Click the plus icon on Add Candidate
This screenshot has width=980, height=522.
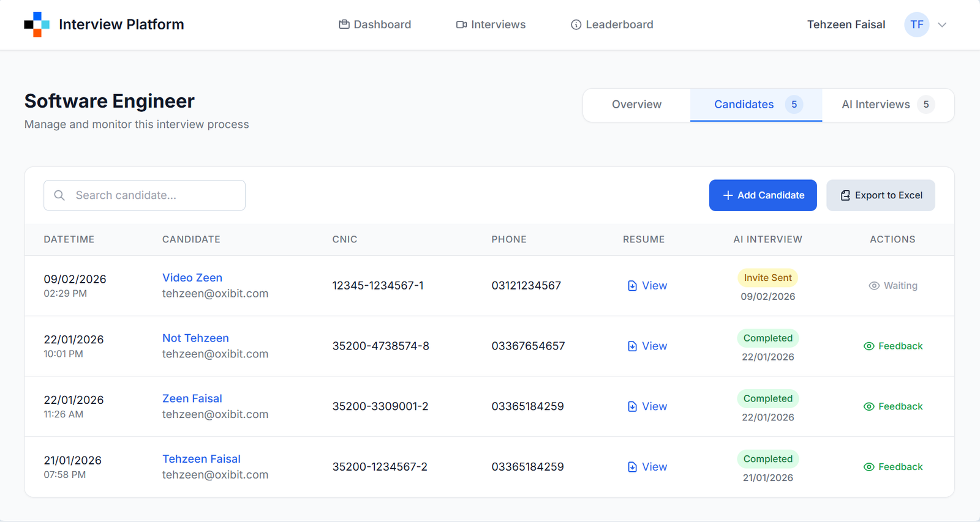(x=728, y=195)
